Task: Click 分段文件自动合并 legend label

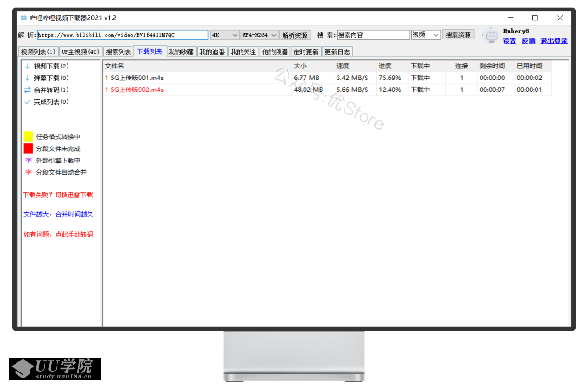Action: 62,173
